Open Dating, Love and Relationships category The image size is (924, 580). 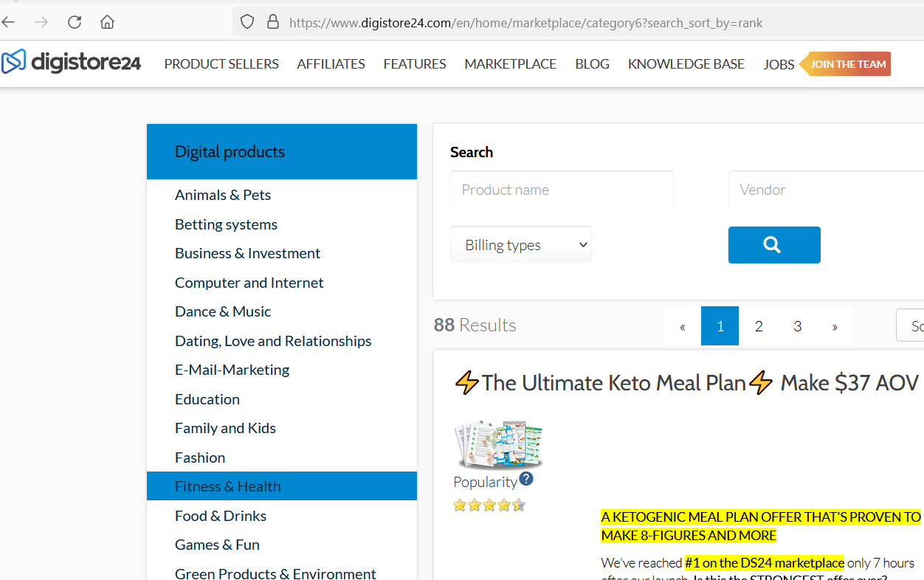[273, 341]
